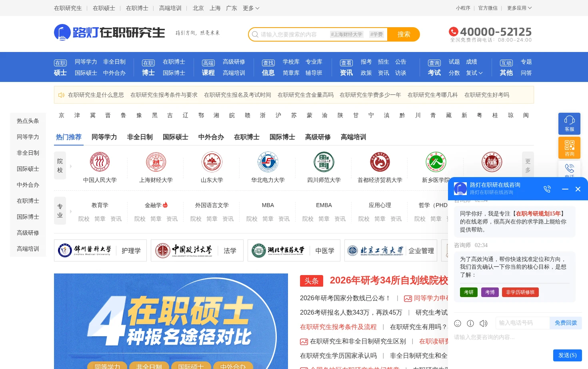Open the QR code 咨询 floating button

click(x=569, y=148)
